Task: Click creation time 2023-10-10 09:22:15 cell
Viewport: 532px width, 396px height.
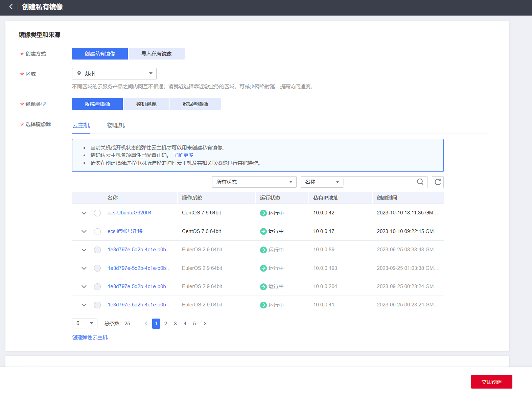Action: click(x=407, y=231)
